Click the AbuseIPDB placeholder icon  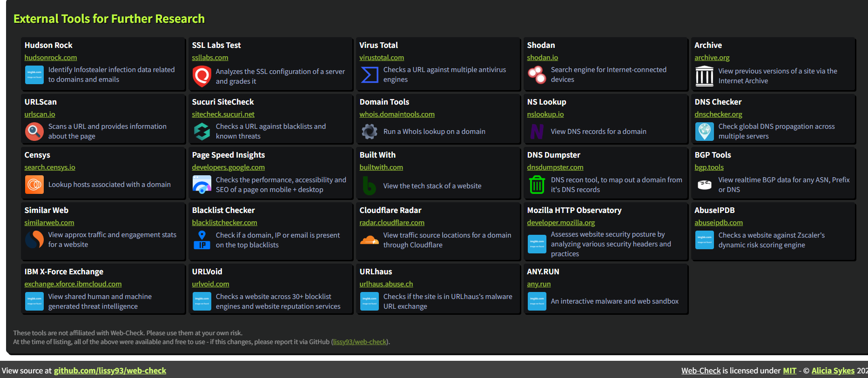[x=705, y=240]
